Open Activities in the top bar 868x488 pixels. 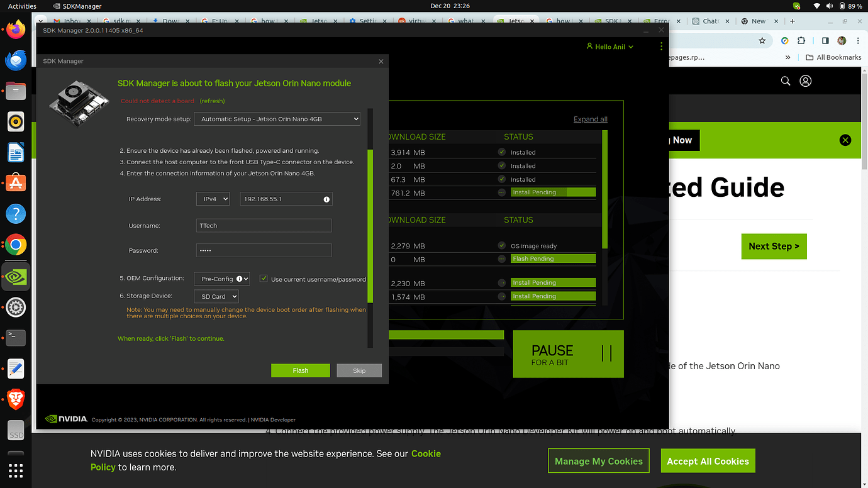(21, 6)
